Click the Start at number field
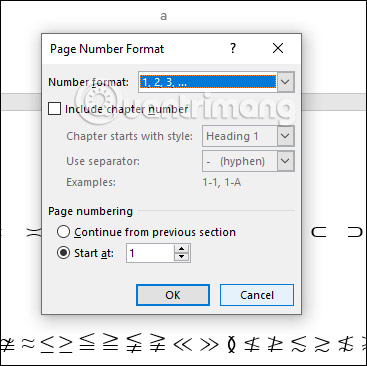Viewport: 367px width, 366px height. (x=150, y=253)
